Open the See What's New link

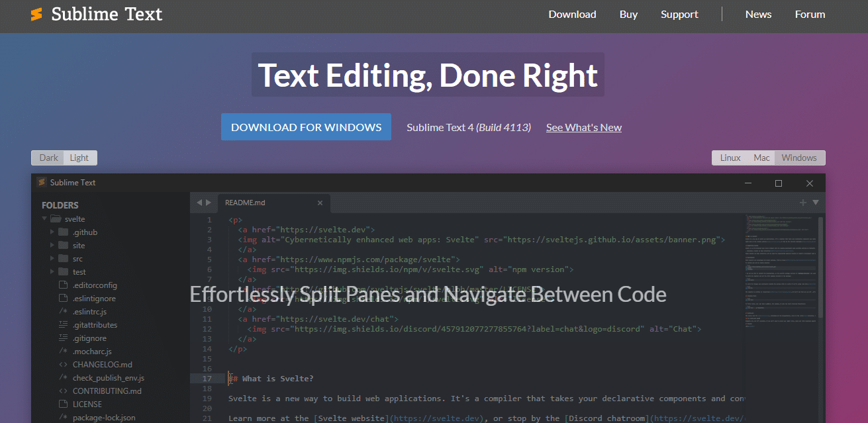coord(583,128)
